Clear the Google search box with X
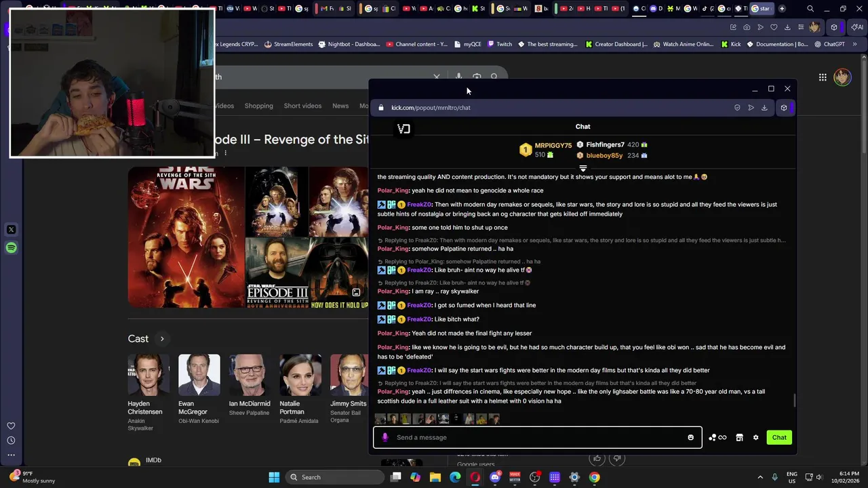Screen dimensions: 868x488 tap(437, 77)
